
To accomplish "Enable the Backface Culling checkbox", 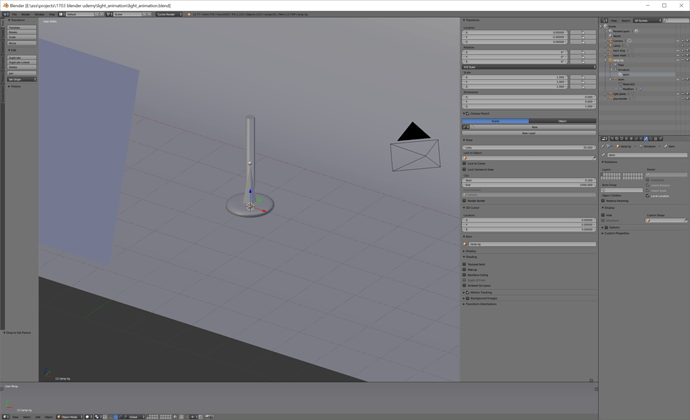I will 464,275.
